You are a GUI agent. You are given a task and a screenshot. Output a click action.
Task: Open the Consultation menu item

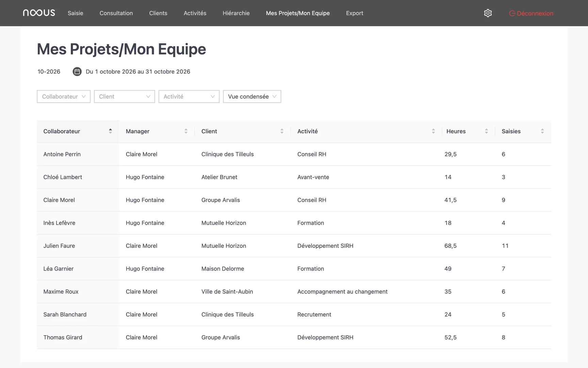(x=116, y=13)
